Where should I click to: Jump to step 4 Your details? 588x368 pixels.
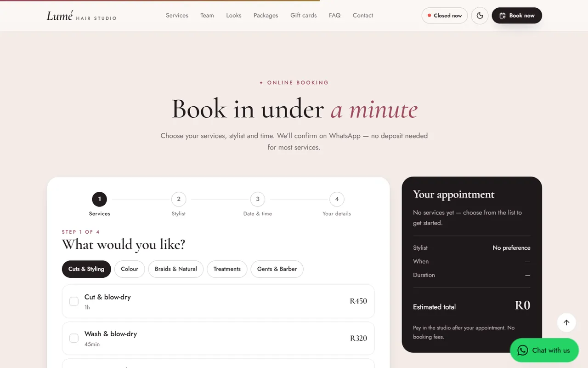(337, 204)
